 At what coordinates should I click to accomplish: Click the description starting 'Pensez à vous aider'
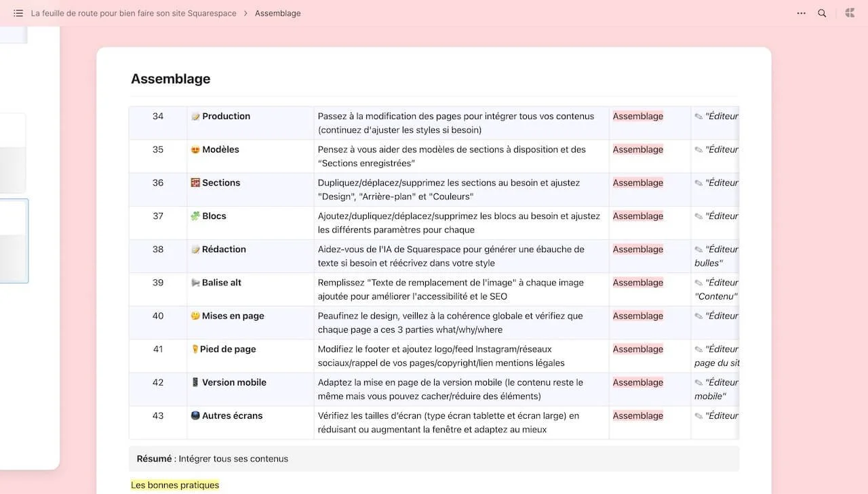click(x=452, y=157)
